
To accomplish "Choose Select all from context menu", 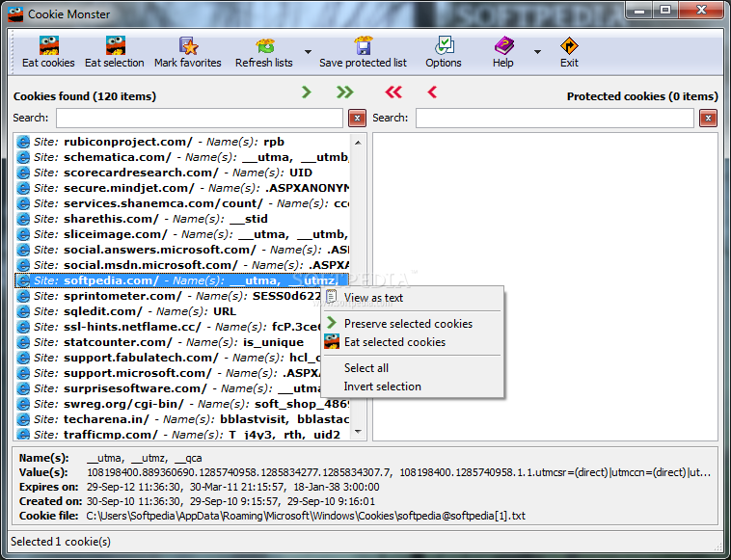I will pyautogui.click(x=413, y=368).
